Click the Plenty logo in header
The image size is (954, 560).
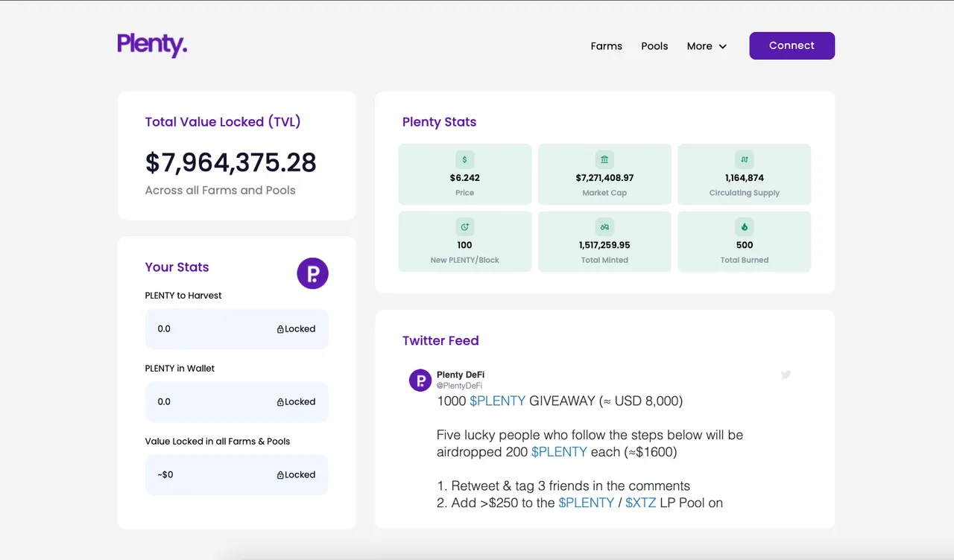point(152,45)
